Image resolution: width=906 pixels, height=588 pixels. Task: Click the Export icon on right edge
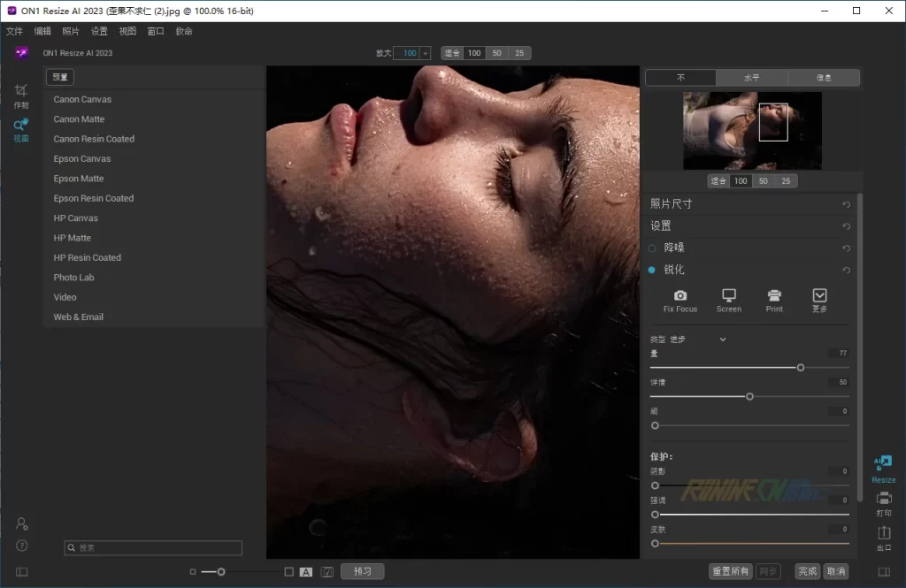pos(883,533)
